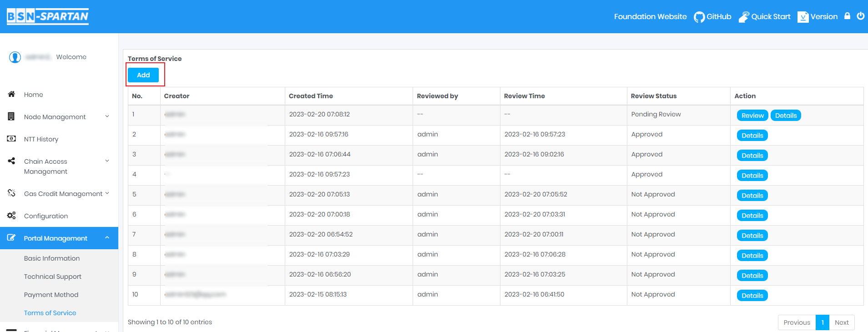
Task: Open the Foundation Website link
Action: tap(650, 17)
